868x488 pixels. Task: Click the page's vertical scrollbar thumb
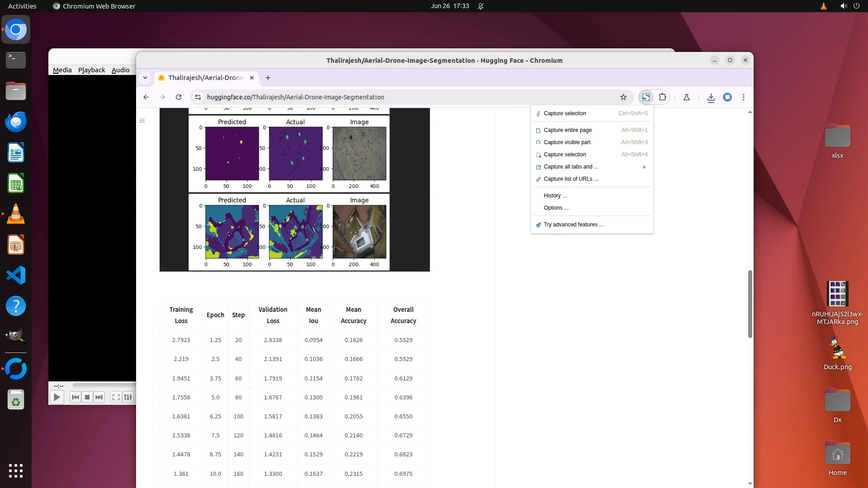point(750,304)
